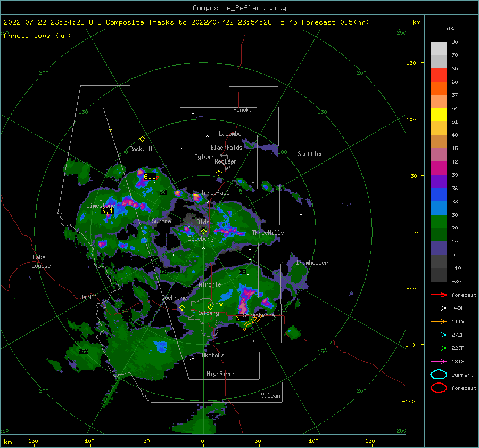Pick the 65 dBZ red swatch
Image resolution: width=479 pixels, height=448 pixels.
439,75
